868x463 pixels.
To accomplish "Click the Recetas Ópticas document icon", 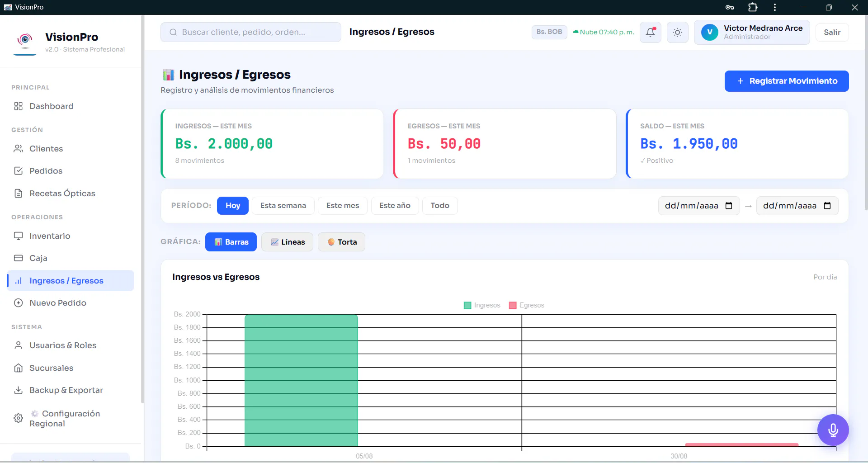I will 18,194.
